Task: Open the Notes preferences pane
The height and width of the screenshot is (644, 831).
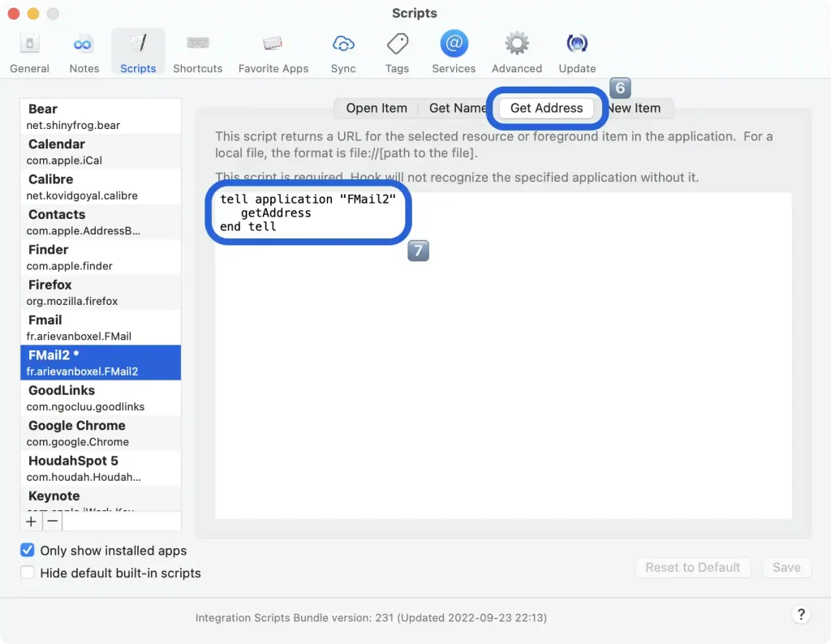Action: click(84, 53)
